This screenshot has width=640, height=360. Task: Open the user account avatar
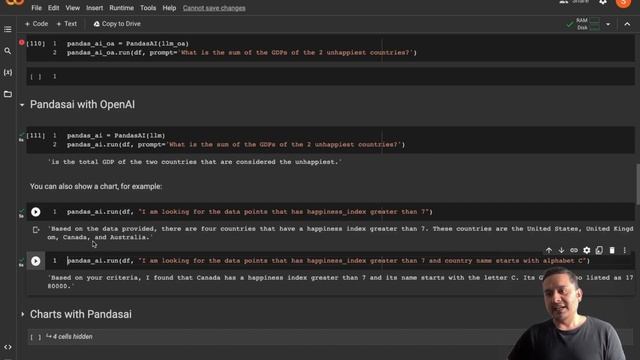tap(623, 3)
